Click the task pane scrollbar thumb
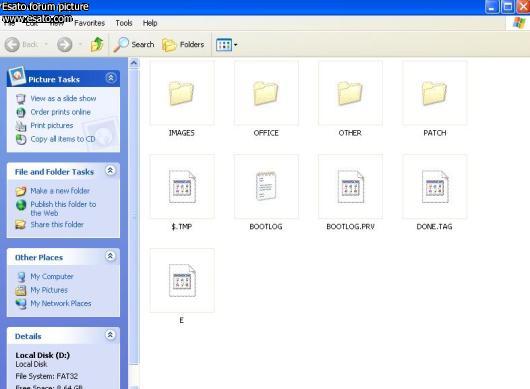The image size is (530, 389). point(134,216)
